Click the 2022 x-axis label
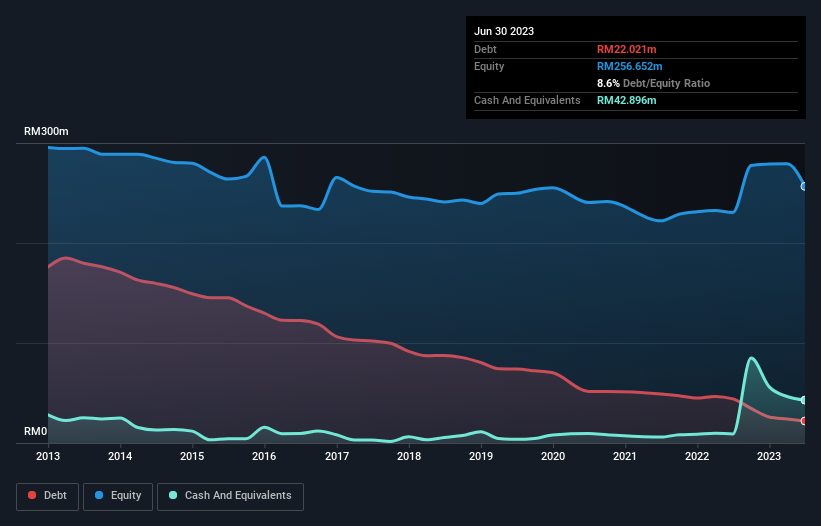 coord(697,456)
